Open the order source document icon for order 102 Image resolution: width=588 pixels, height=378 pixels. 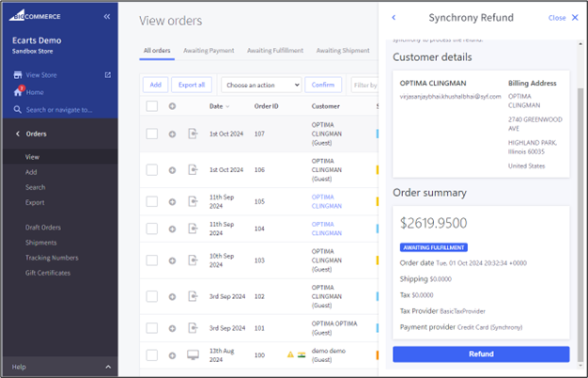193,296
